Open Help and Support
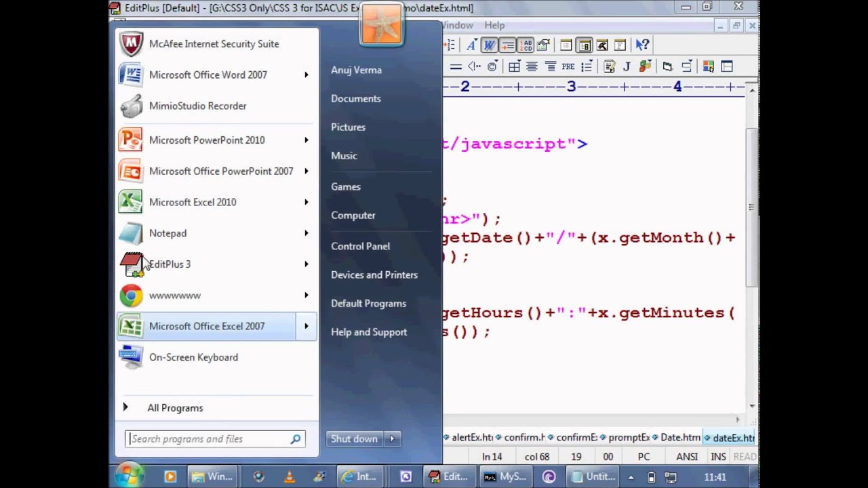This screenshot has width=868, height=488. [x=369, y=332]
